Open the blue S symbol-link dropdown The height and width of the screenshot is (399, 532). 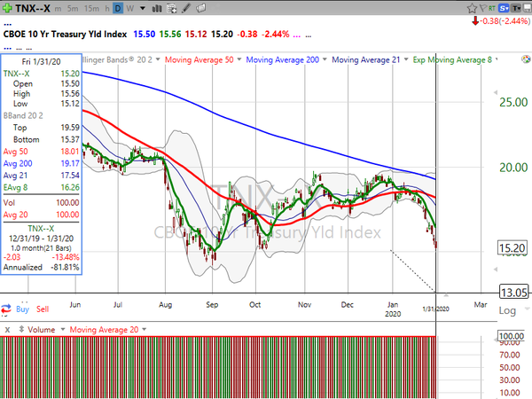tap(504, 8)
